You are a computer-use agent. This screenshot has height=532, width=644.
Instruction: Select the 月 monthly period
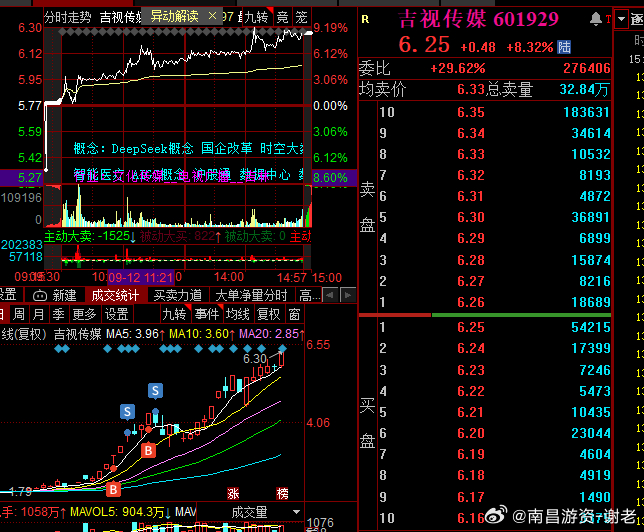38,314
